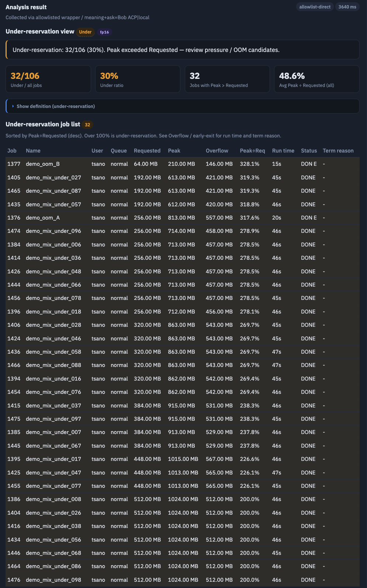Select the demo_mix_under_098 job name
Viewport: 367px width, 588px height.
click(53, 580)
